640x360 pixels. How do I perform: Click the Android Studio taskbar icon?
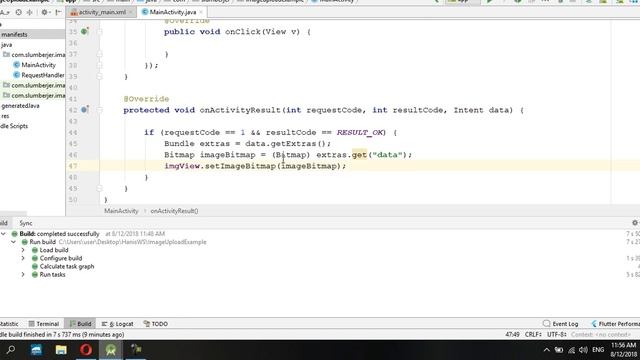(x=111, y=350)
